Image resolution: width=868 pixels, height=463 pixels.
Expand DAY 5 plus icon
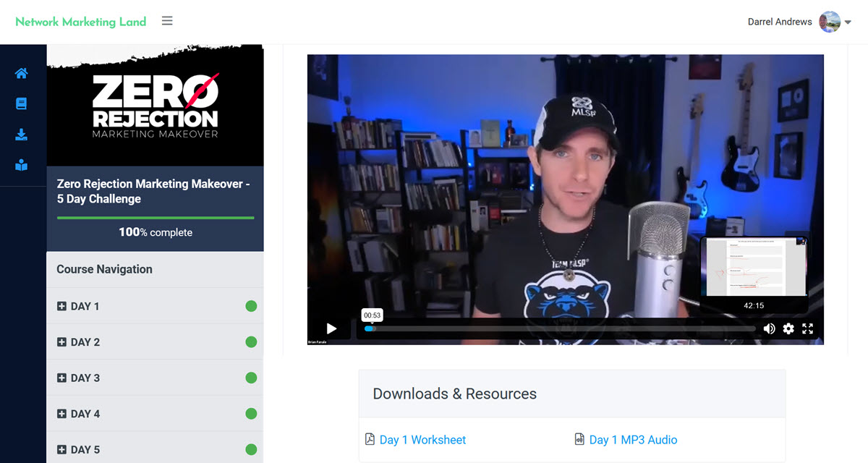61,449
